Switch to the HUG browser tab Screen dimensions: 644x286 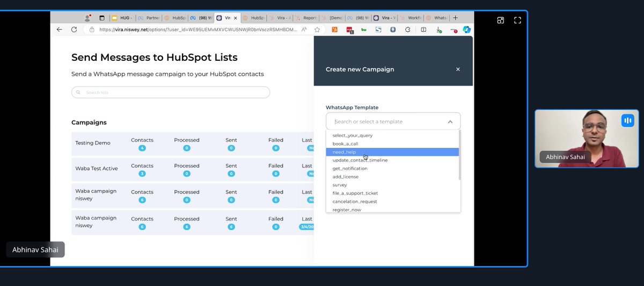pos(123,18)
